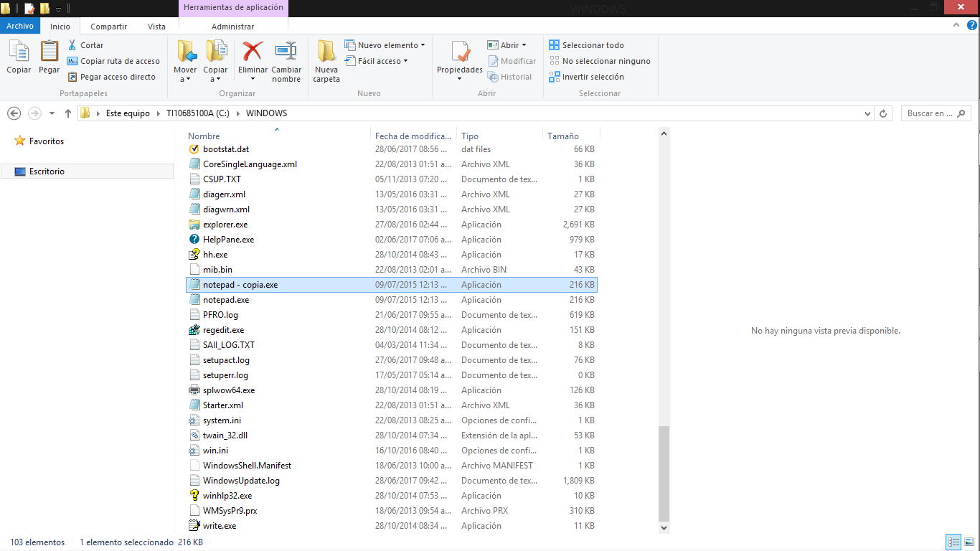Click Pegar acceso directo
This screenshot has width=980, height=551.
tap(112, 77)
